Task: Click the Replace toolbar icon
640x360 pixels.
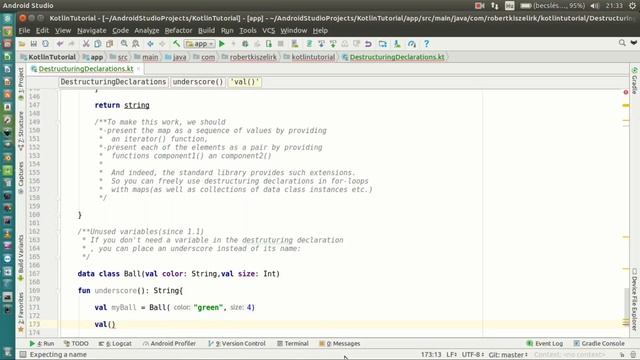Action: pyautogui.click(x=136, y=44)
